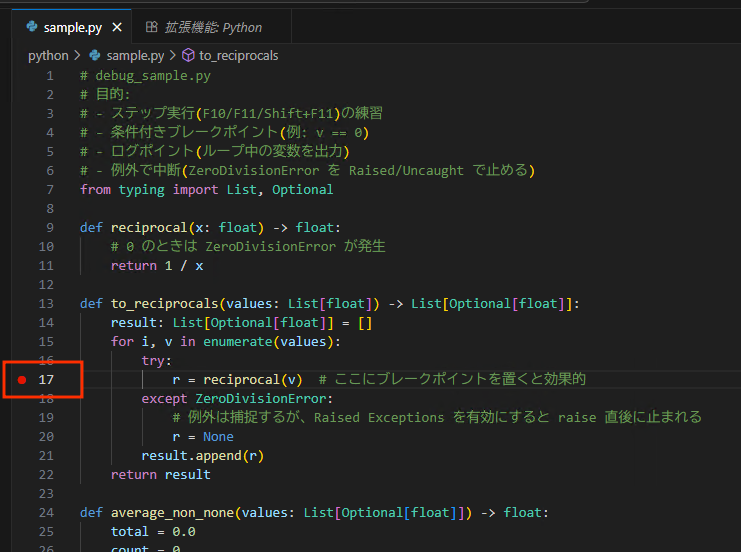
Task: Close the sample.py tab
Action: click(x=117, y=27)
